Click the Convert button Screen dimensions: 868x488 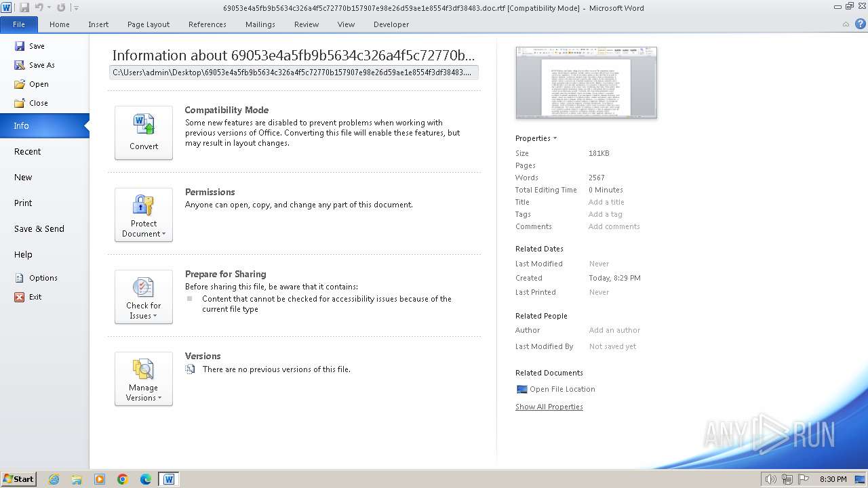click(x=144, y=133)
